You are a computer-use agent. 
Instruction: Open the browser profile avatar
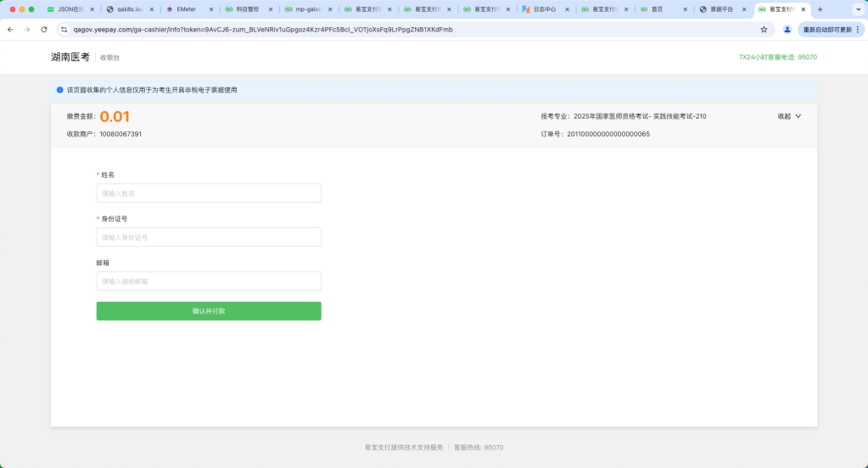pos(787,29)
